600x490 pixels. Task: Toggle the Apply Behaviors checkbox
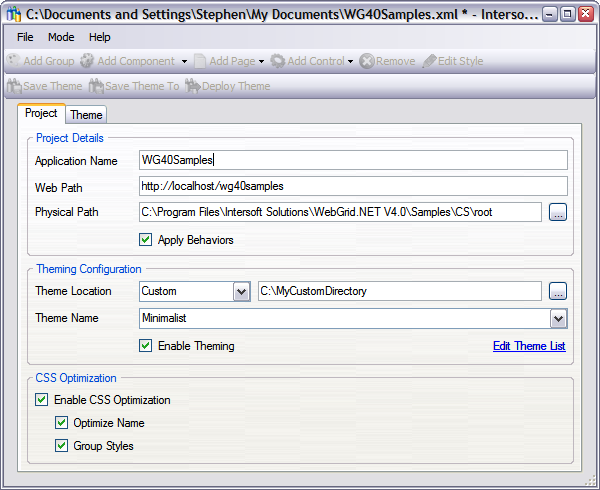(146, 240)
